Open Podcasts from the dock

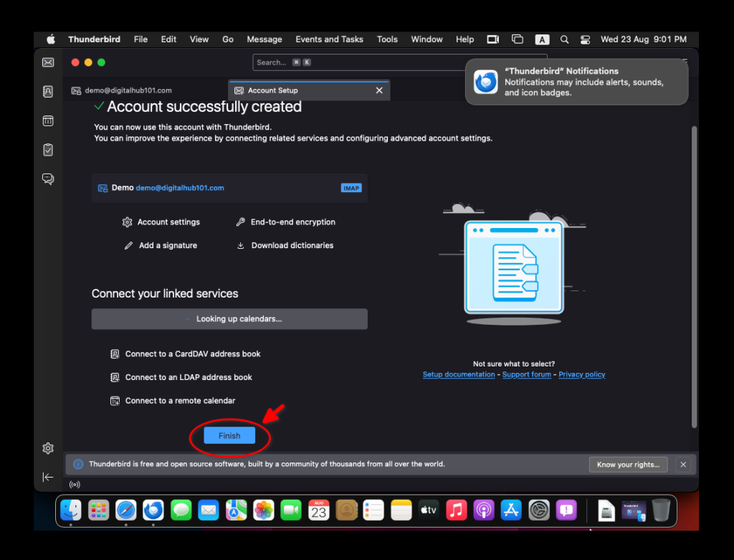pos(484,510)
